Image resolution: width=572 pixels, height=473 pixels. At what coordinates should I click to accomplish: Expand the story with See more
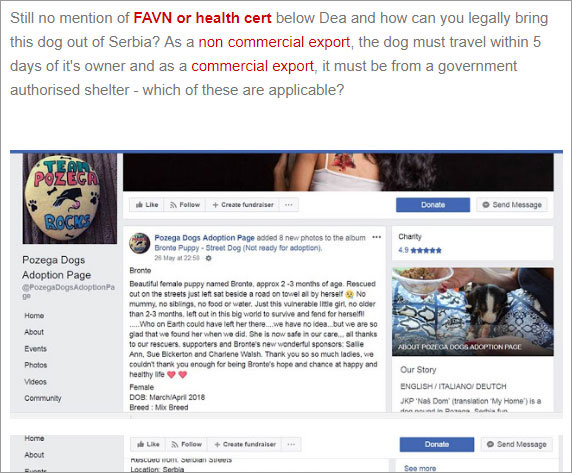(420, 468)
